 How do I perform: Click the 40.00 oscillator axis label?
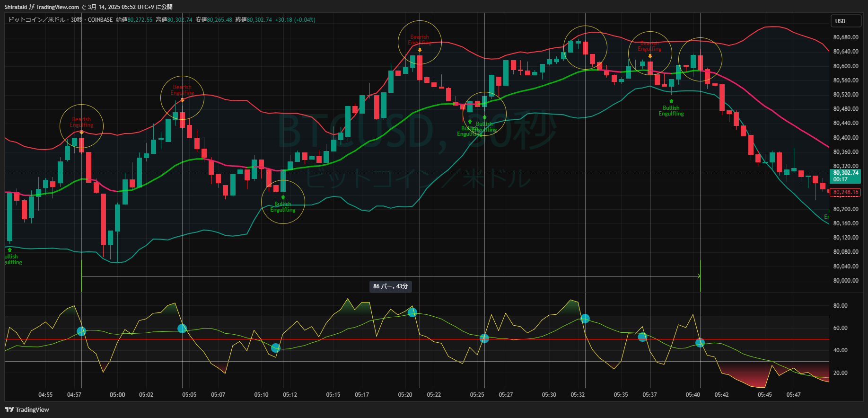840,350
